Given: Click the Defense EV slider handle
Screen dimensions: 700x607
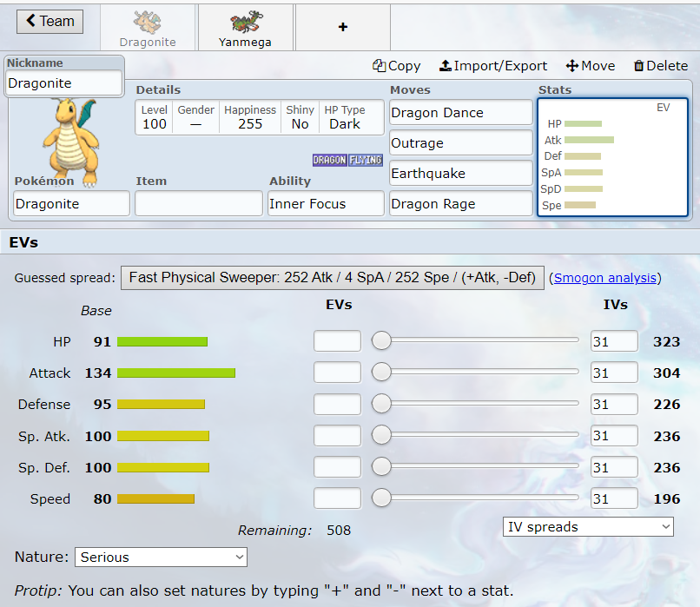Looking at the screenshot, I should 381,404.
